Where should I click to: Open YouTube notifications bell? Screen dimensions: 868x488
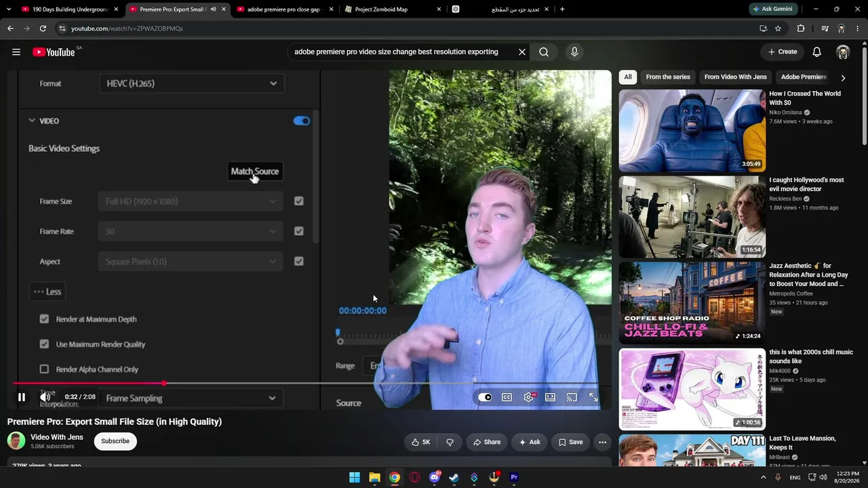click(817, 52)
